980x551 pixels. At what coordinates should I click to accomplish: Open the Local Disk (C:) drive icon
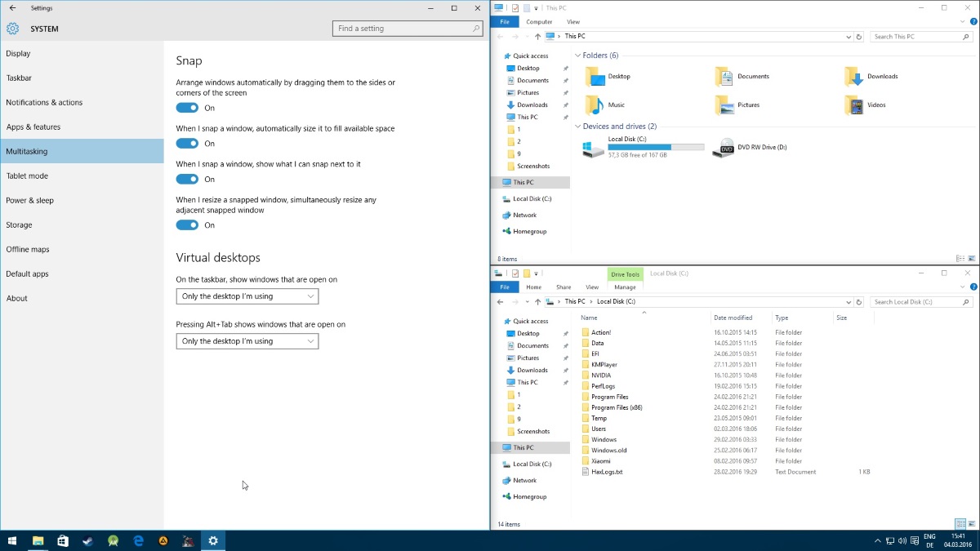[593, 149]
